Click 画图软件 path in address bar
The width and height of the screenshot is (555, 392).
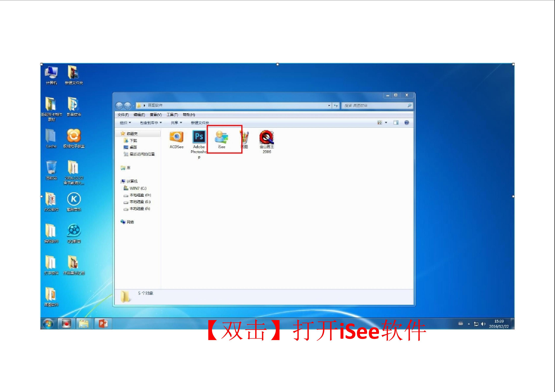click(155, 106)
